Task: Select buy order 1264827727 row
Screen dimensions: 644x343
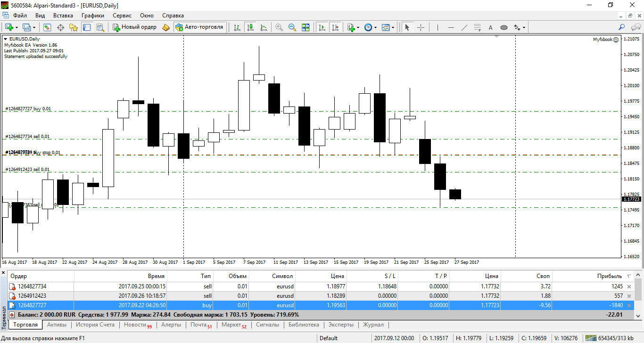Action: [x=321, y=305]
